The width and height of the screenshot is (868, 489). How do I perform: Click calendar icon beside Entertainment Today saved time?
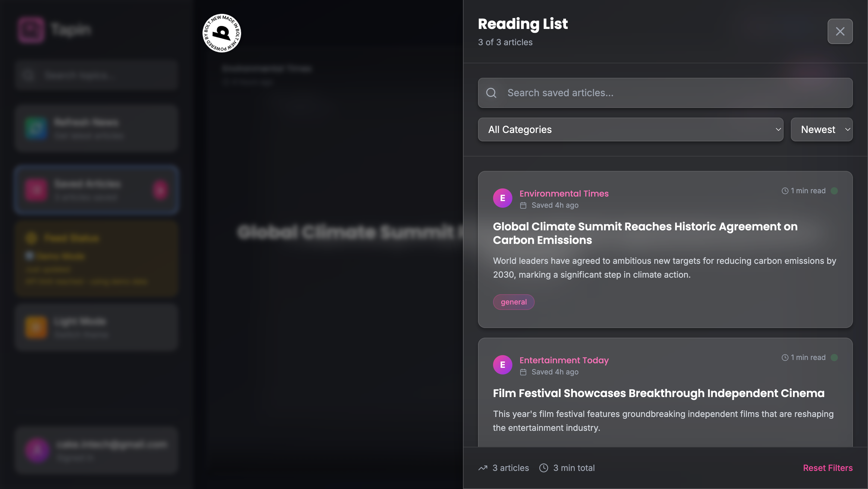[x=523, y=372]
